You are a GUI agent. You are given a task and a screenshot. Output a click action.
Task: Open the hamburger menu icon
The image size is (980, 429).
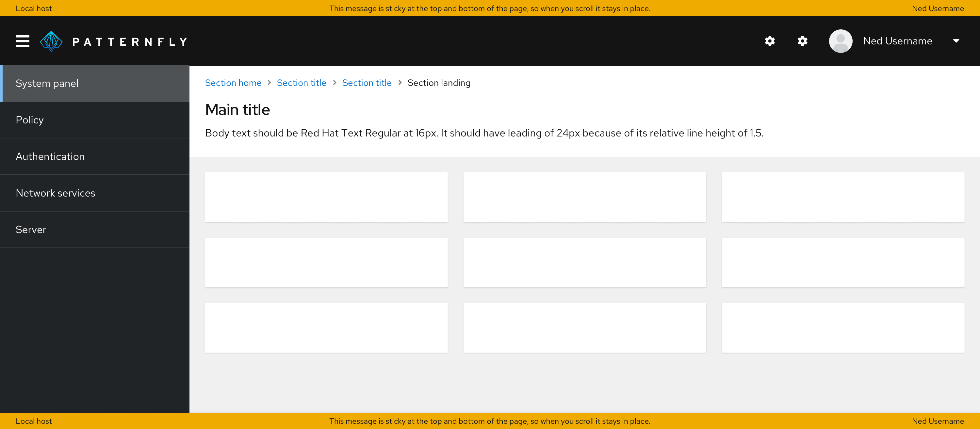point(22,41)
